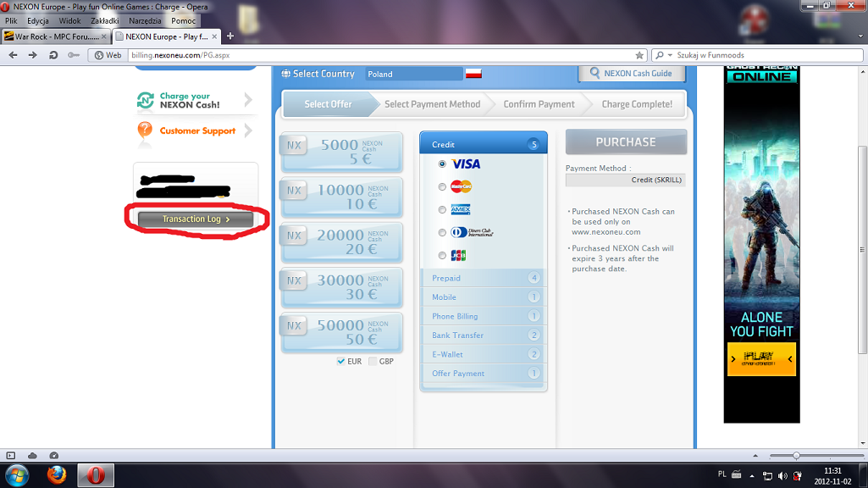The width and height of the screenshot is (868, 488).
Task: Click the Ghost Recon Online iPLAY ad button
Action: pos(761,359)
